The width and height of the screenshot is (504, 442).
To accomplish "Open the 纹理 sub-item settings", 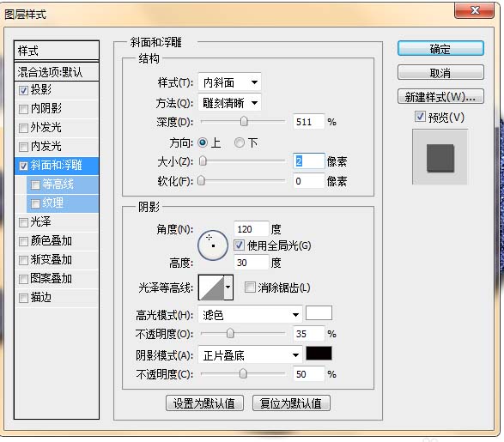I will point(63,203).
